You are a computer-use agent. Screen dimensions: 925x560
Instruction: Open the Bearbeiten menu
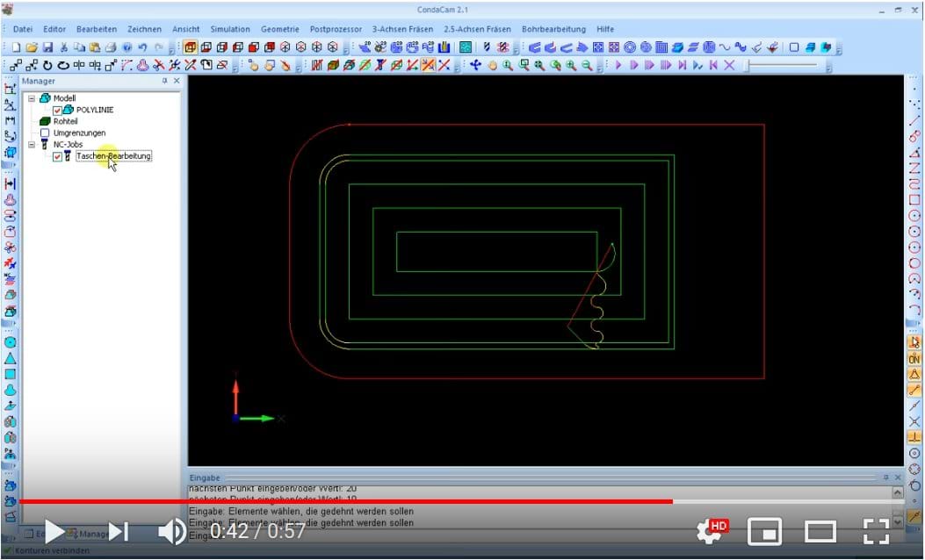[x=97, y=29]
